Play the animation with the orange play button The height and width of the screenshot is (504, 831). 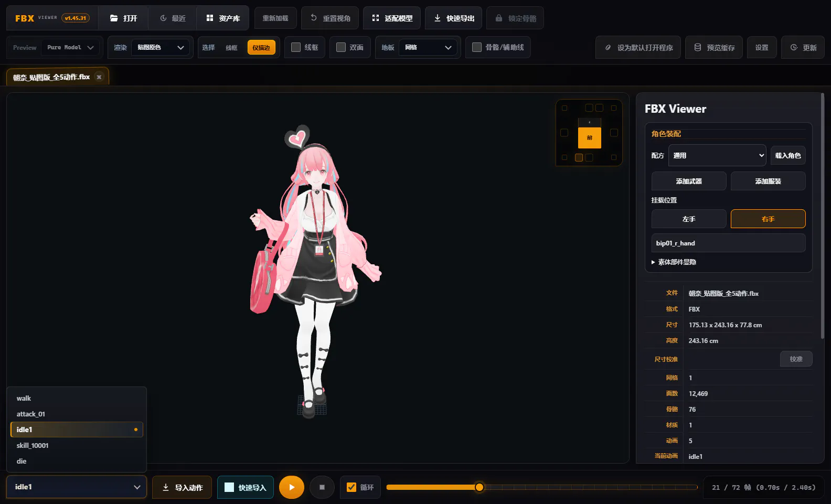click(292, 488)
